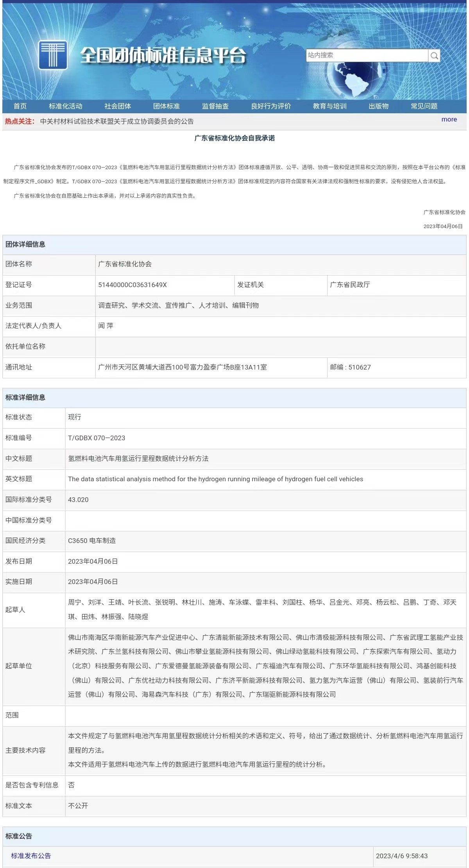Click the 标准详细信息 section header

(25, 398)
